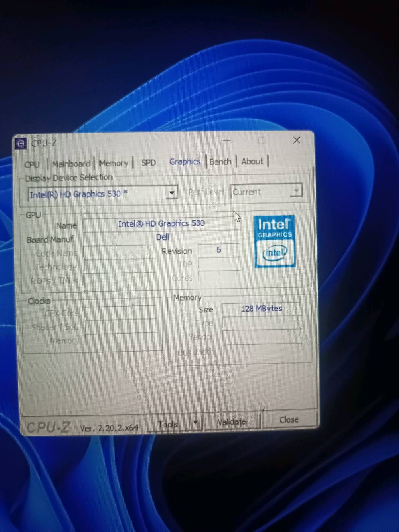Click the Tools button
The width and height of the screenshot is (399, 532).
point(168,424)
